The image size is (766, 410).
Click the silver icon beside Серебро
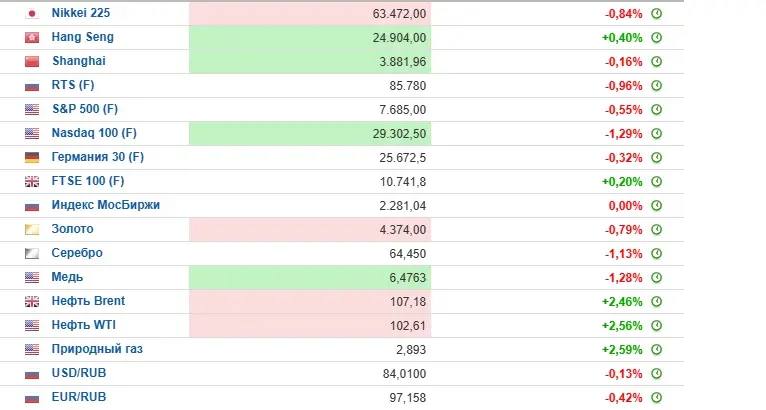(32, 253)
